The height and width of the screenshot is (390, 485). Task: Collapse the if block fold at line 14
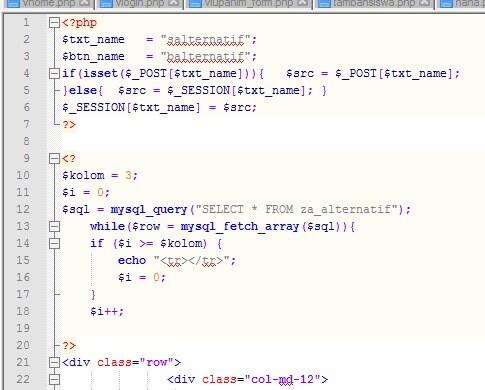[54, 244]
